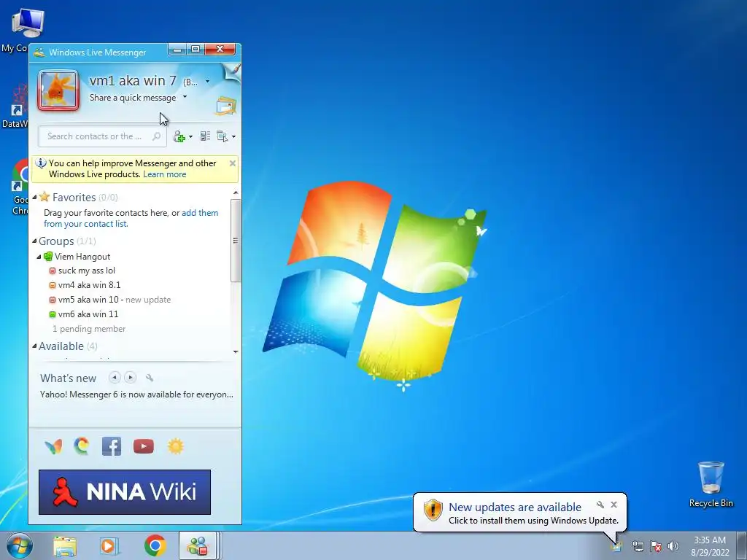
Task: Open MSN butterfly icon in bottom bar
Action: click(53, 447)
